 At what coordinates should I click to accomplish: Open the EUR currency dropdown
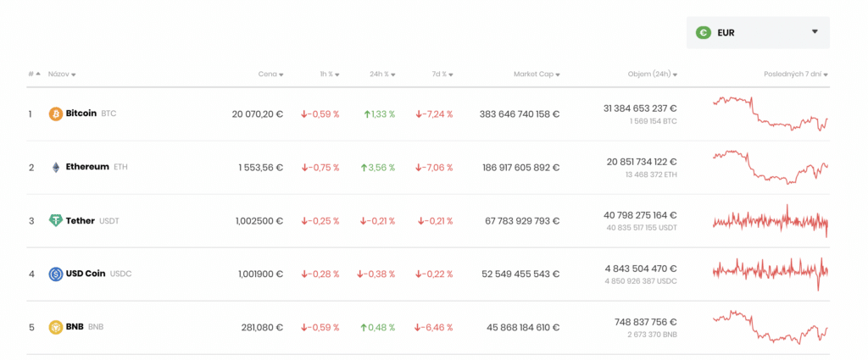pos(758,33)
